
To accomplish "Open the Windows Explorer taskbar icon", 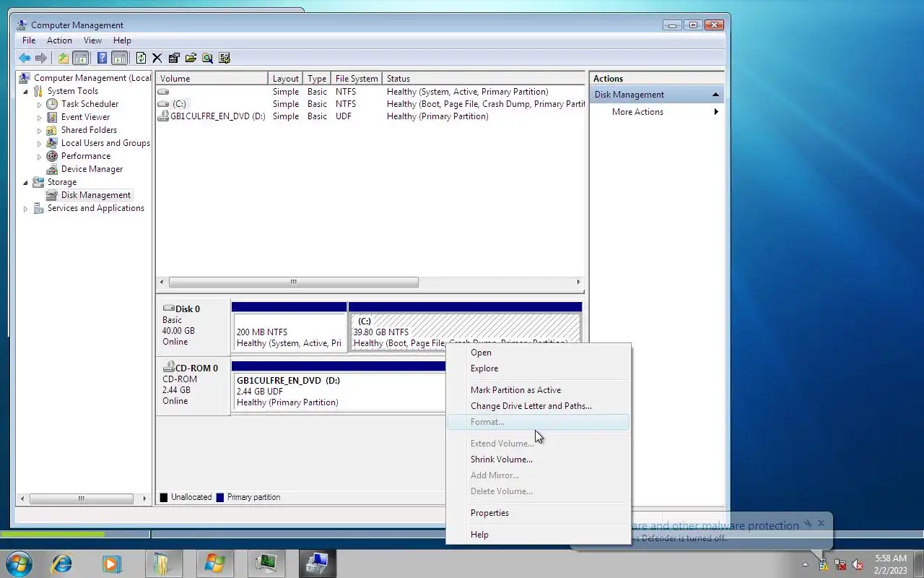I will 162,563.
